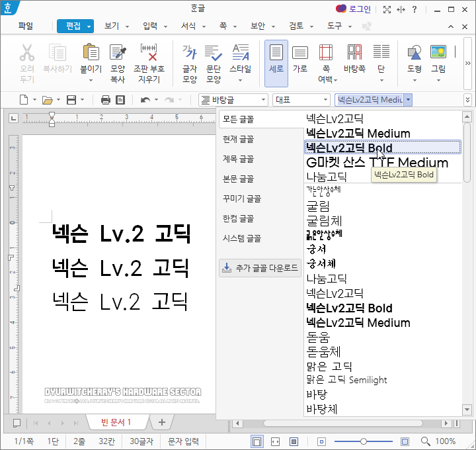Select the 빈 문서 1 document tab
The width and height of the screenshot is (476, 450).
[116, 422]
